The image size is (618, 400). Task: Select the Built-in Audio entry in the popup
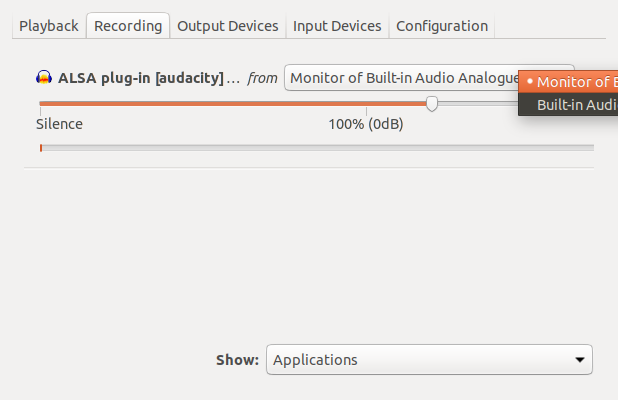(x=568, y=105)
